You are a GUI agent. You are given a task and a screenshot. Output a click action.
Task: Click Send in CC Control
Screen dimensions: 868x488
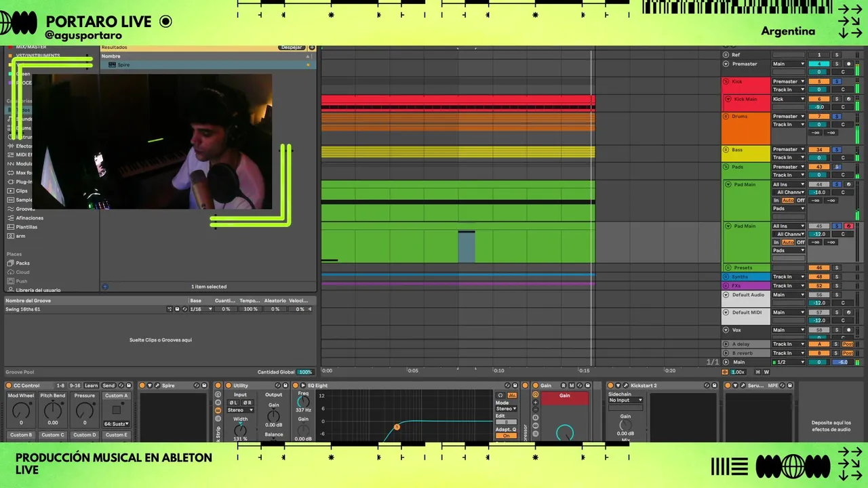click(108, 386)
